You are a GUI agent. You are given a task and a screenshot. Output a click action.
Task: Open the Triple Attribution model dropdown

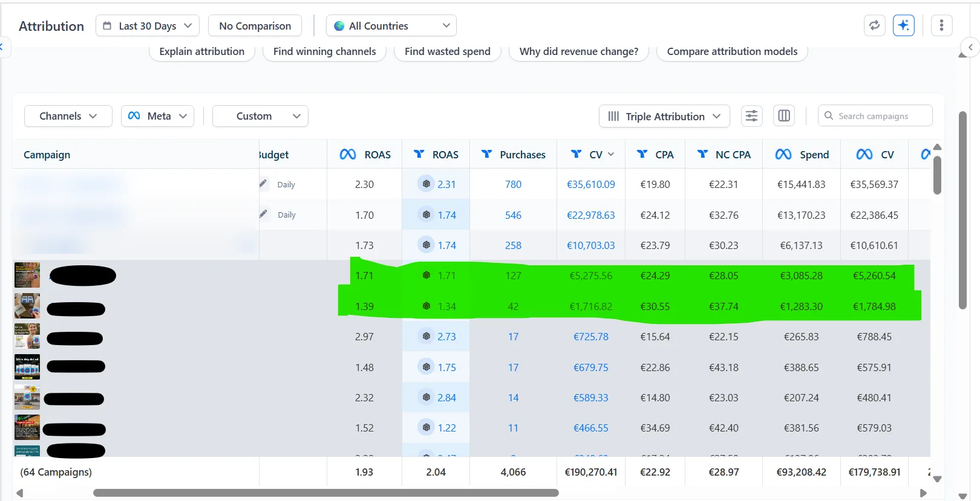664,116
